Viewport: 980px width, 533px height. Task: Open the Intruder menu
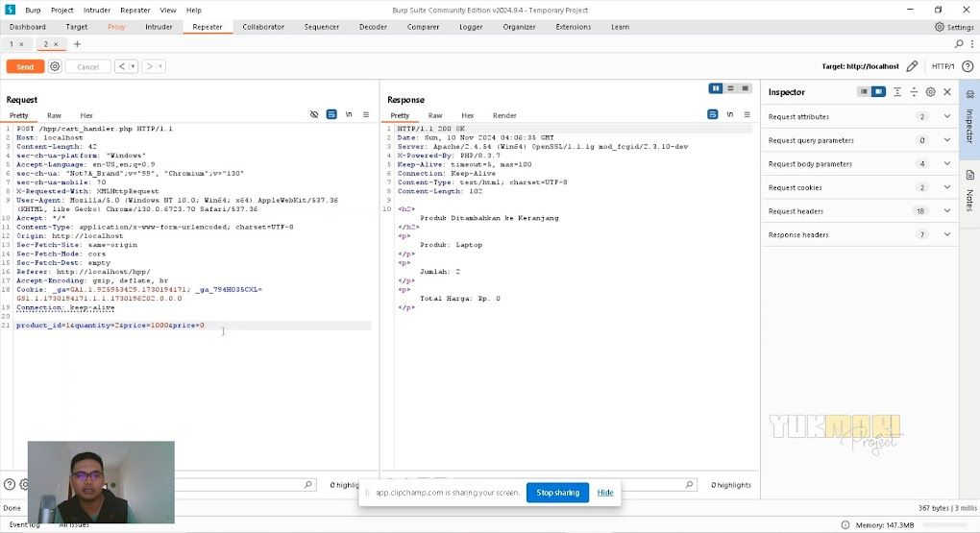[97, 10]
